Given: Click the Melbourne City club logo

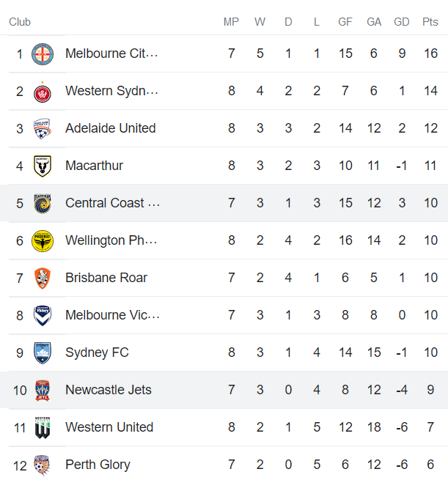Looking at the screenshot, I should click(43, 53).
